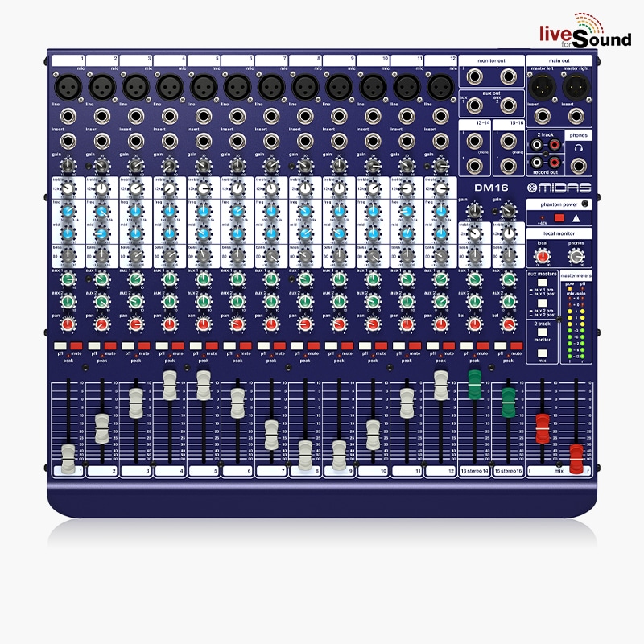Toggle the red +48V phantom power switch
This screenshot has height=644, width=644.
(559, 217)
